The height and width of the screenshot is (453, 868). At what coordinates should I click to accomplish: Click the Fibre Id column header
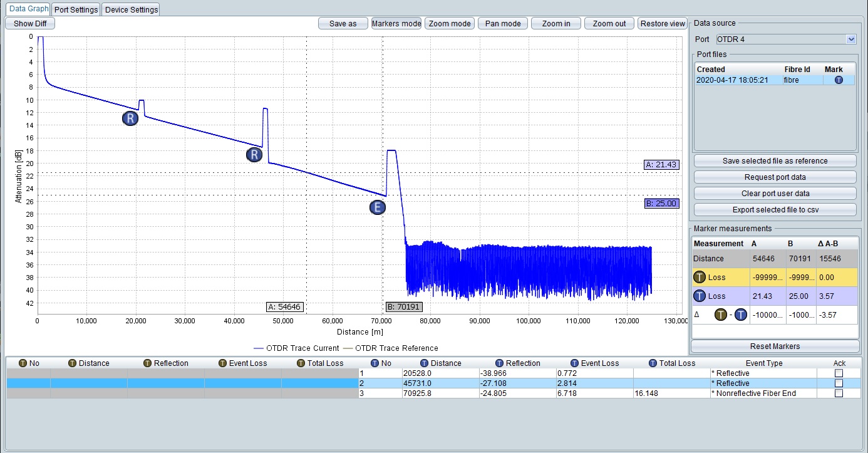pyautogui.click(x=797, y=70)
